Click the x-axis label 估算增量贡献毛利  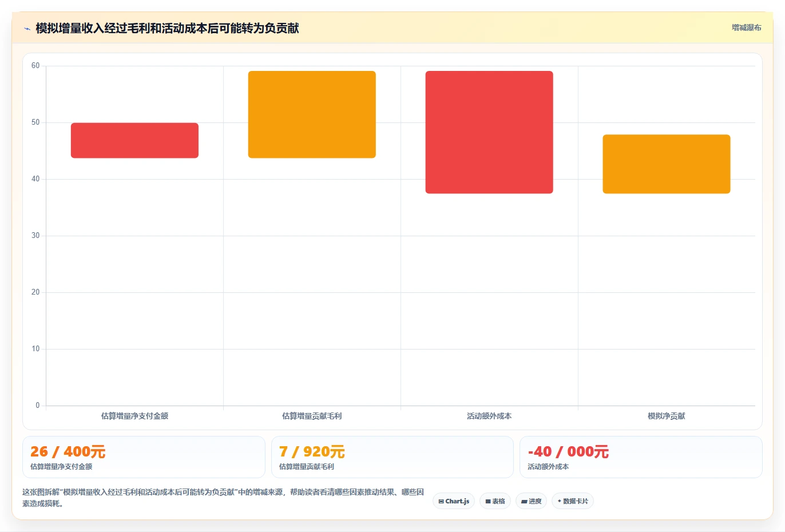click(312, 416)
